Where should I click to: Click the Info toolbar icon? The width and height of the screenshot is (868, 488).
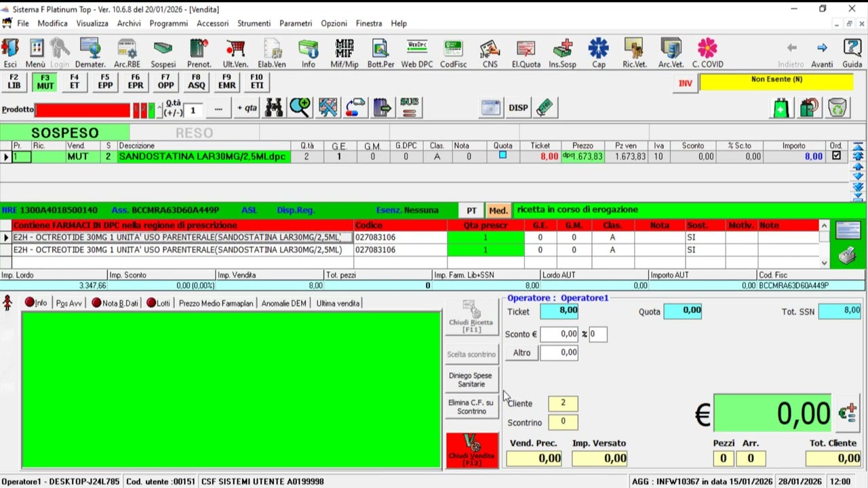click(309, 54)
